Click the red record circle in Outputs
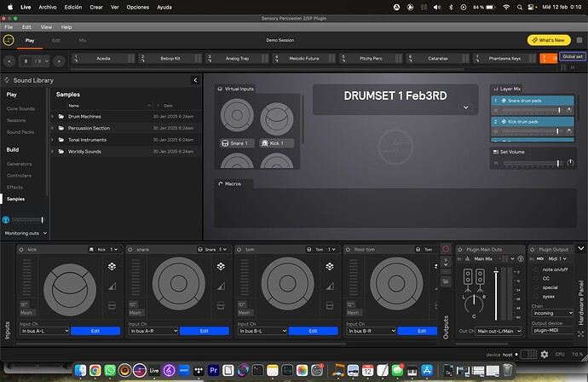The width and height of the screenshot is (588, 382). coord(446,249)
